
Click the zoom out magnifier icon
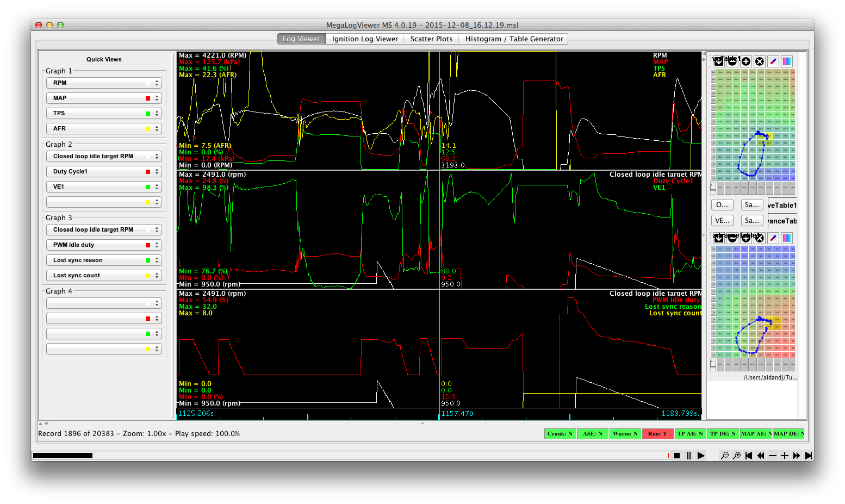point(725,456)
